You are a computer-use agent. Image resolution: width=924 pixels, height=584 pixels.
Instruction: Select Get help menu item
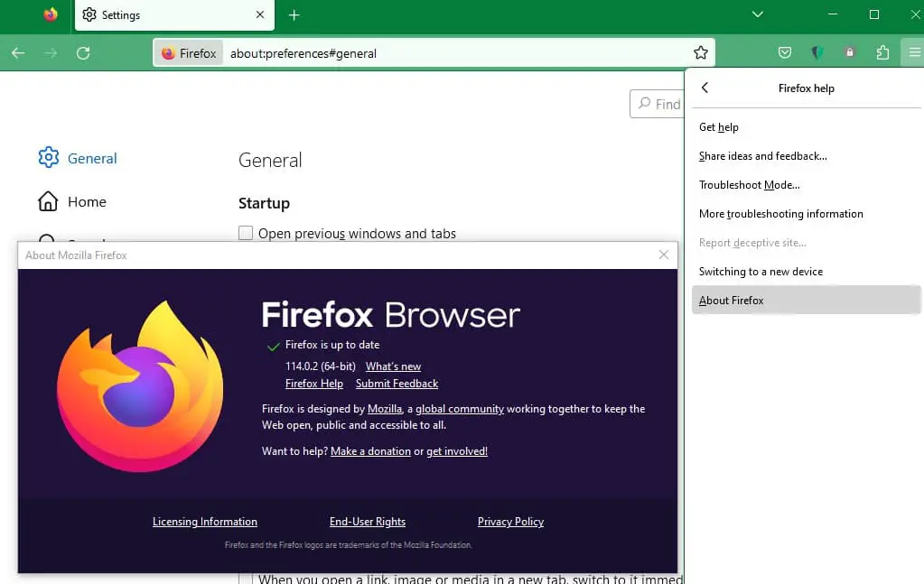click(x=806, y=127)
